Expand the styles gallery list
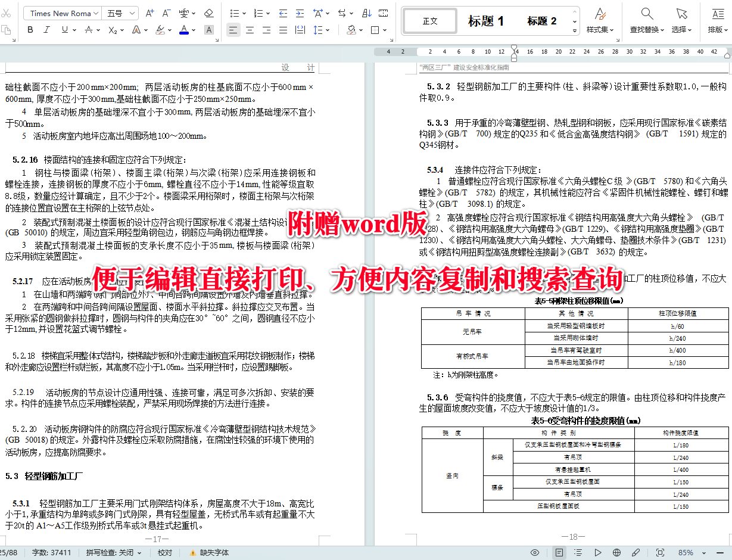 [574, 30]
